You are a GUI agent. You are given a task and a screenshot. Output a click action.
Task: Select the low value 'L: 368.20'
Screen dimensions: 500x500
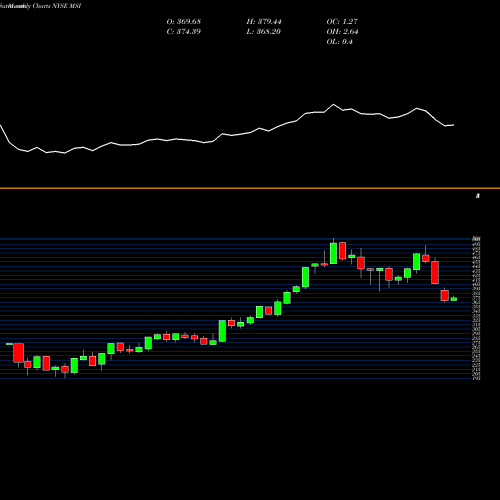tap(264, 32)
